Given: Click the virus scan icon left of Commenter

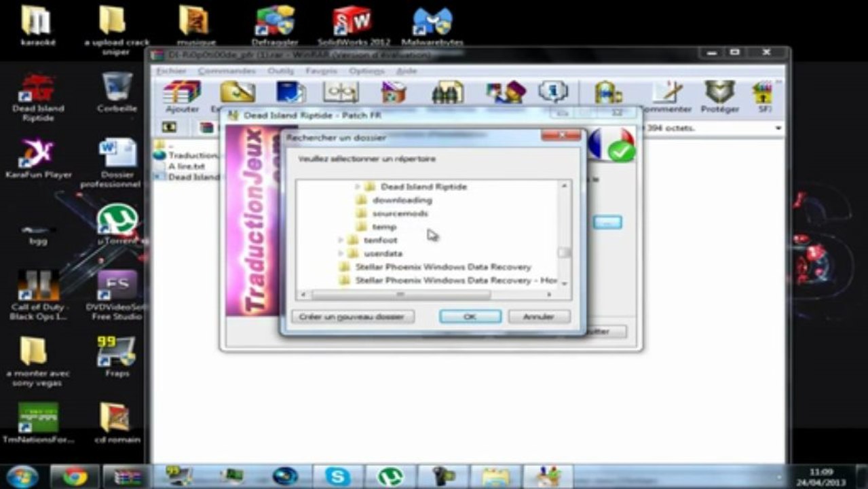Looking at the screenshot, I should click(608, 92).
